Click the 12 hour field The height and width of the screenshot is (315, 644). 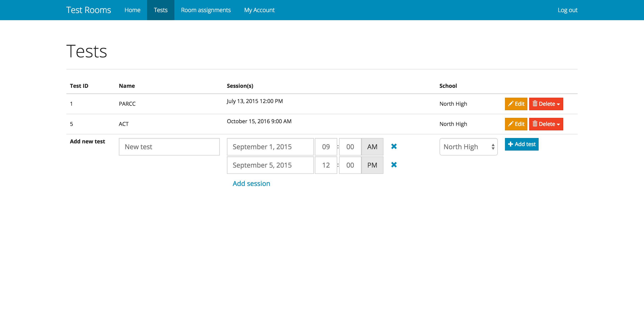[x=326, y=165]
